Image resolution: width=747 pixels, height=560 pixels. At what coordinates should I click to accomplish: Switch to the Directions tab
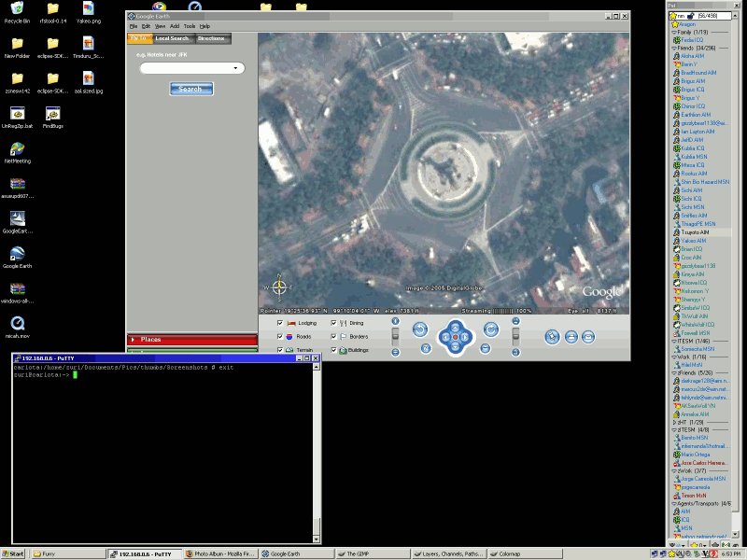(211, 38)
